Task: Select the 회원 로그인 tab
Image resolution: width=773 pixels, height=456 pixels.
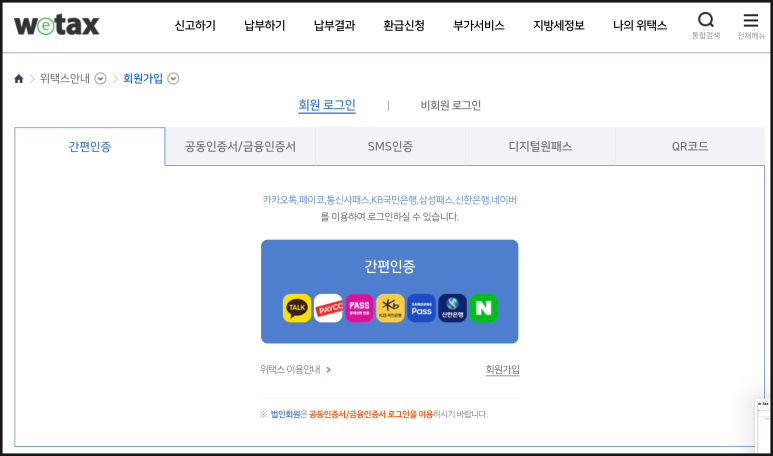Action: point(327,105)
